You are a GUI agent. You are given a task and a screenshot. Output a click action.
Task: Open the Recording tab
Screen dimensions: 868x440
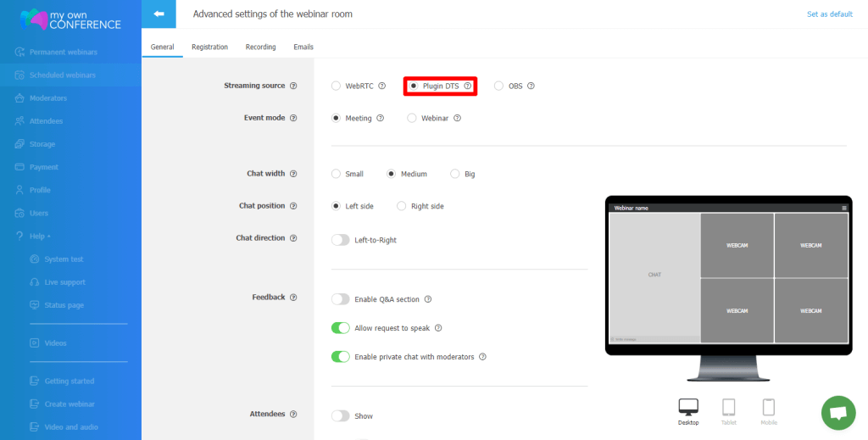[260, 47]
